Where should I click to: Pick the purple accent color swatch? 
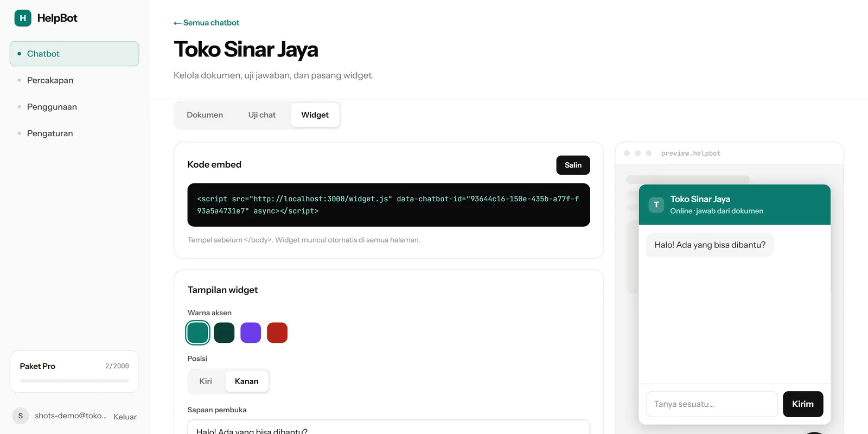[x=251, y=333]
